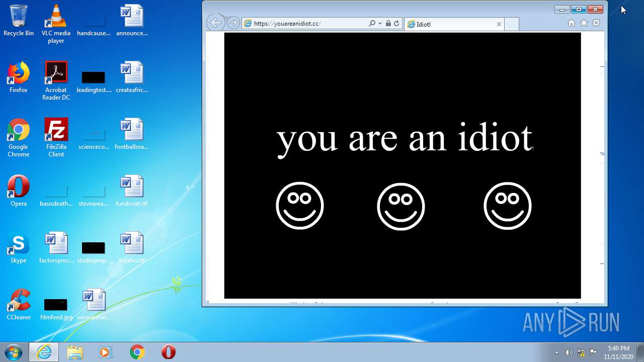Show hidden system tray icons
644x362 pixels.
point(556,352)
